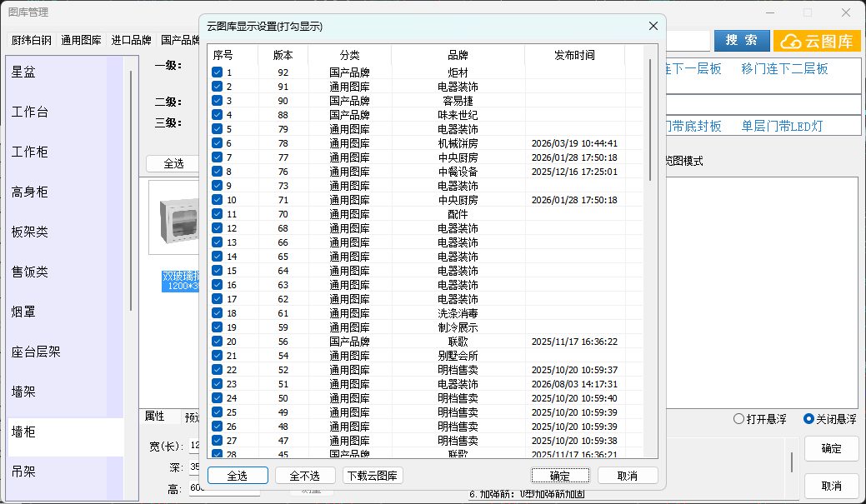866x504 pixels.
Task: Select 墙架 category
Action: 66,392
